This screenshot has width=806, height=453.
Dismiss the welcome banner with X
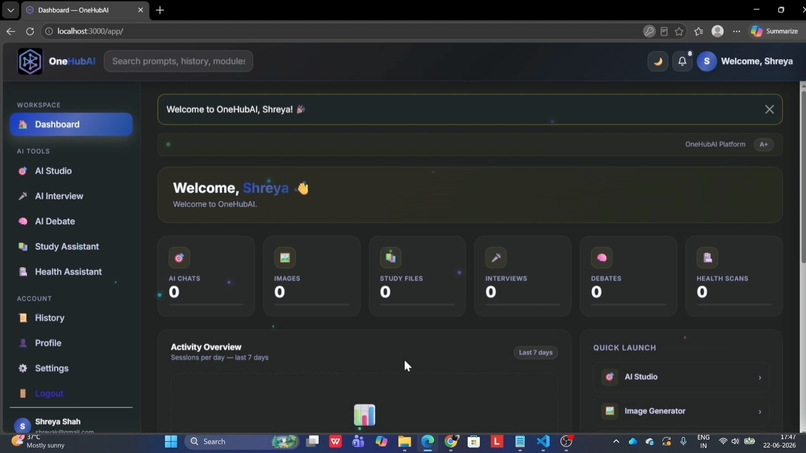pyautogui.click(x=769, y=110)
